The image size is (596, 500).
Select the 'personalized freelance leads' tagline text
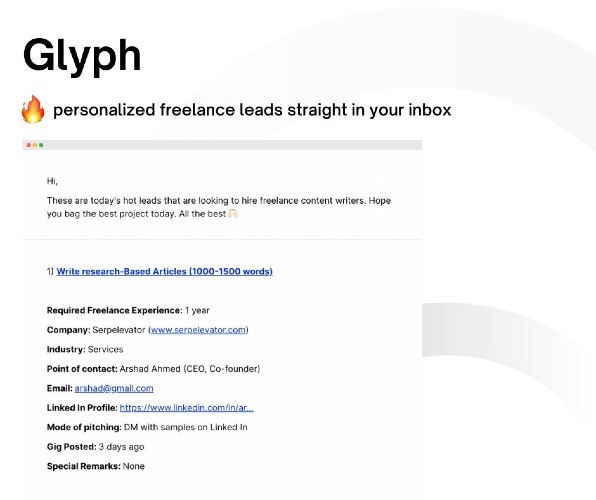point(252,110)
